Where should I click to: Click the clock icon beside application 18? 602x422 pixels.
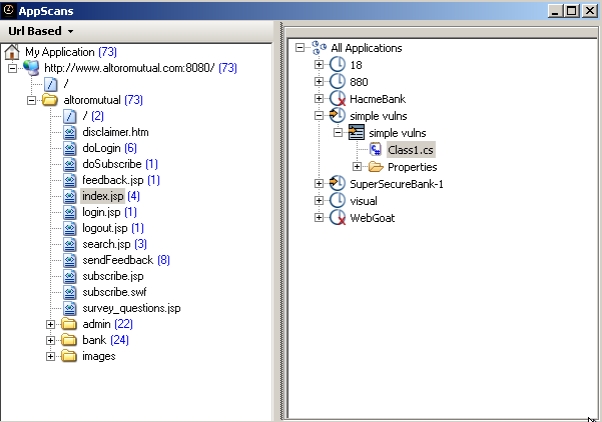click(x=338, y=65)
